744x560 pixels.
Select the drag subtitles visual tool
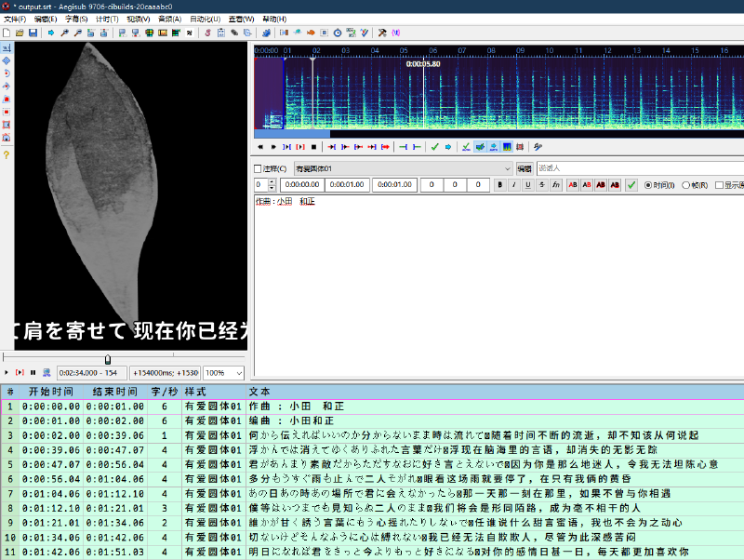coord(7,60)
